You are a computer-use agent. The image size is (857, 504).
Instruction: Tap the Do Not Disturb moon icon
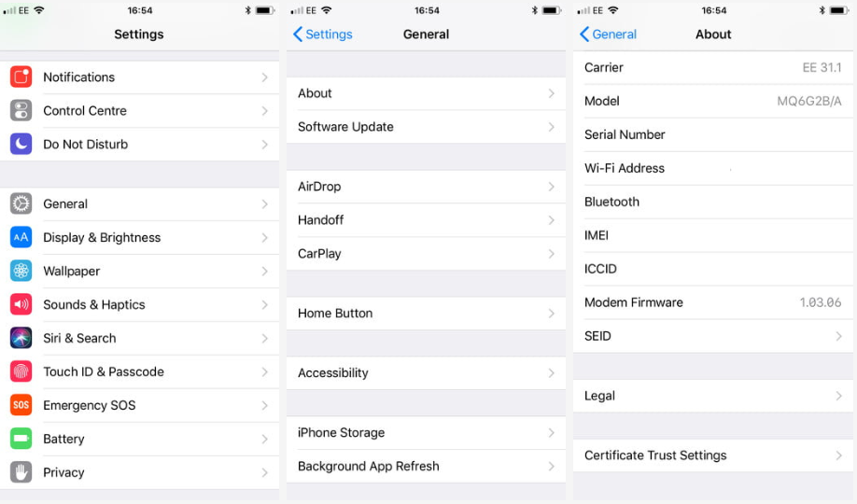[x=21, y=144]
